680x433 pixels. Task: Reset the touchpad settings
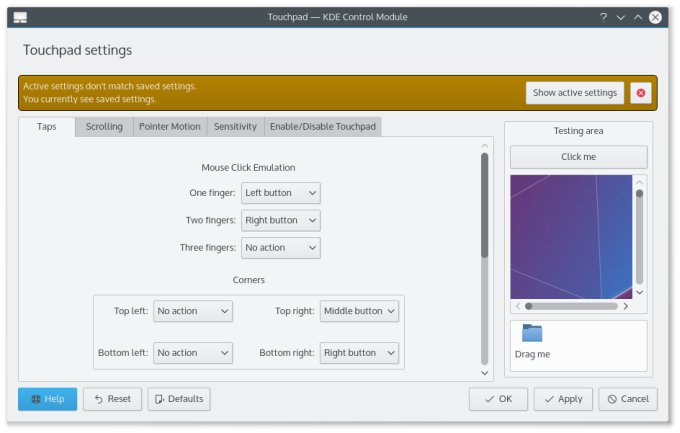[112, 399]
